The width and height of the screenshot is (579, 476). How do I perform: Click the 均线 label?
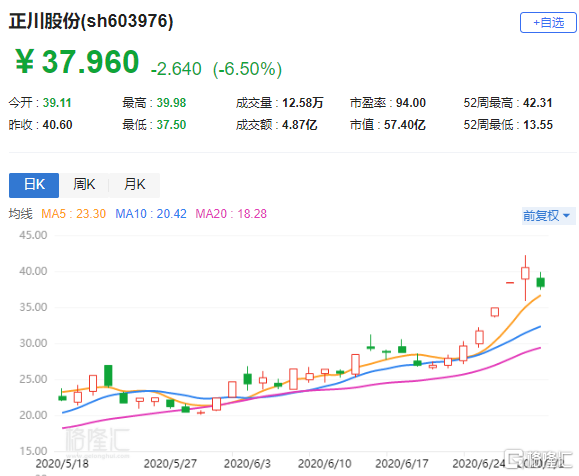(x=21, y=214)
